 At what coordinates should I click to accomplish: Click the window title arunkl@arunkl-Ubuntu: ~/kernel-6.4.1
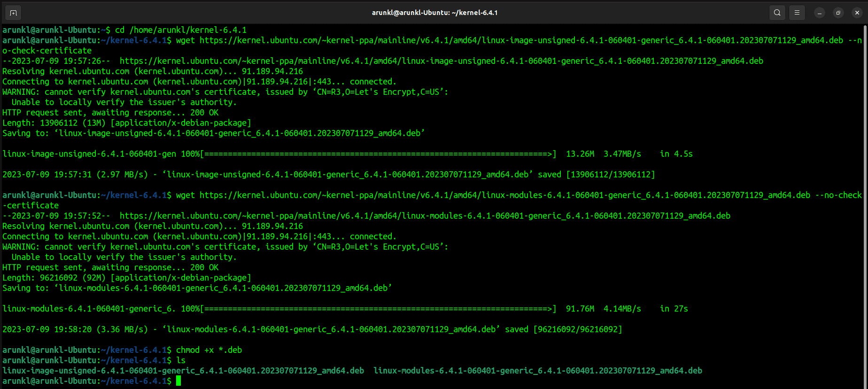(x=434, y=13)
